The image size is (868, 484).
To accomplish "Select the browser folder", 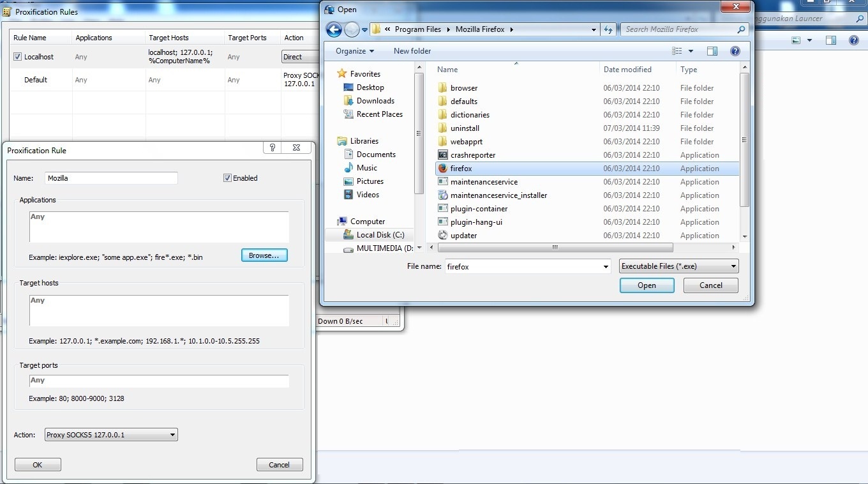I will click(x=463, y=87).
